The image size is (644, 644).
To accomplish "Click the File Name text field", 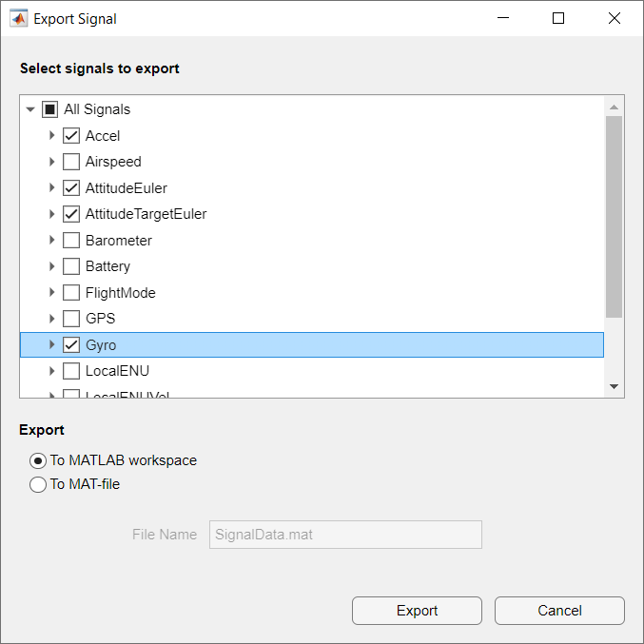I will pos(345,535).
